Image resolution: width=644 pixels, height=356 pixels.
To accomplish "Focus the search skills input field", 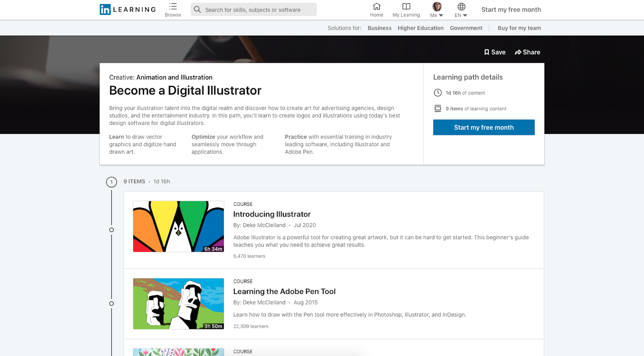I will coord(254,10).
